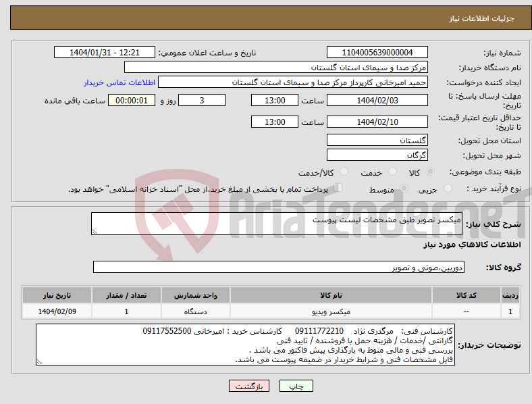Image resolution: width=532 pixels, height=404 pixels.
Task: Click the remaining time field 00:00:01
Action: pos(132,100)
